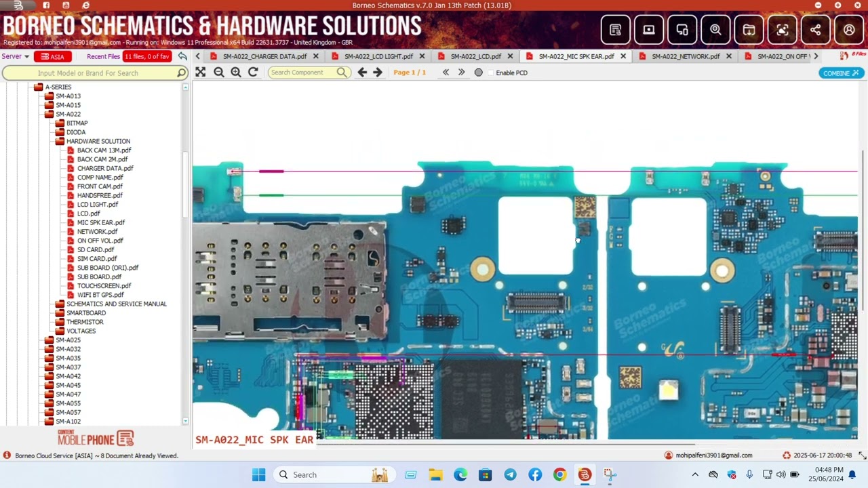868x488 pixels.
Task: Click the 8 Files footprint icon
Action: 853,55
